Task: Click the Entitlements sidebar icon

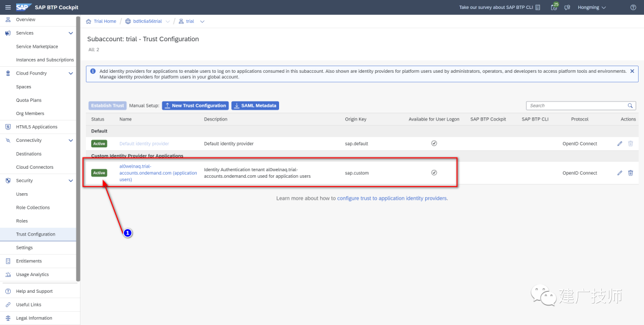Action: tap(8, 261)
